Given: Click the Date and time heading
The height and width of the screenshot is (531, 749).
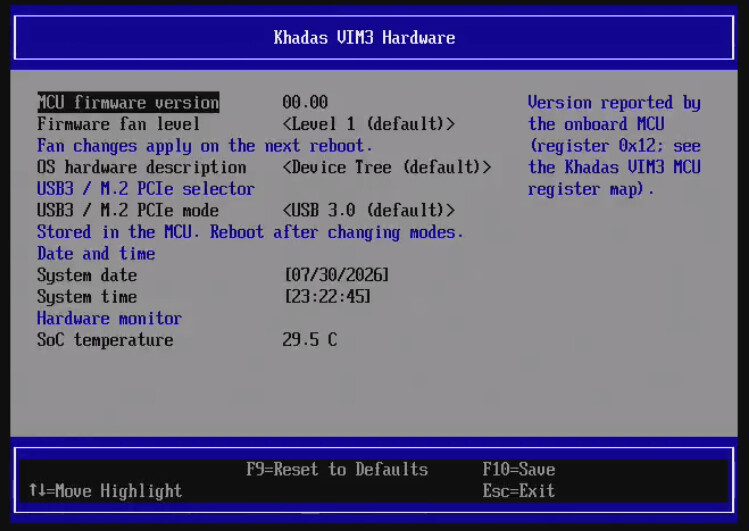Looking at the screenshot, I should point(96,254).
